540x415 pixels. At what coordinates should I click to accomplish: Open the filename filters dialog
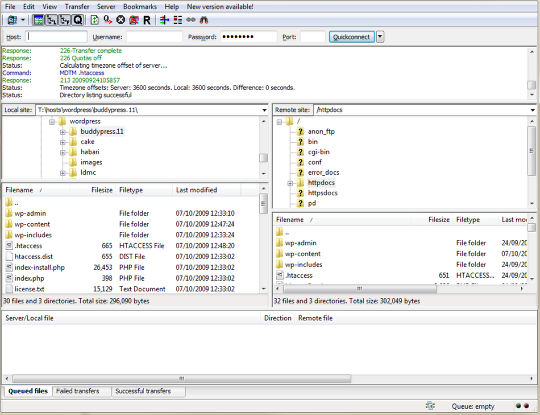(x=165, y=20)
